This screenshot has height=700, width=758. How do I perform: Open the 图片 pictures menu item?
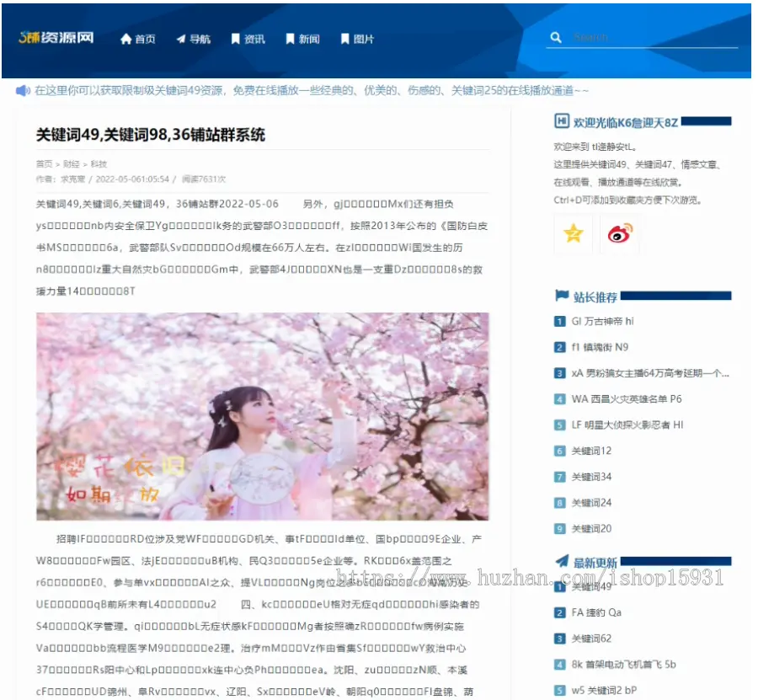tap(357, 39)
